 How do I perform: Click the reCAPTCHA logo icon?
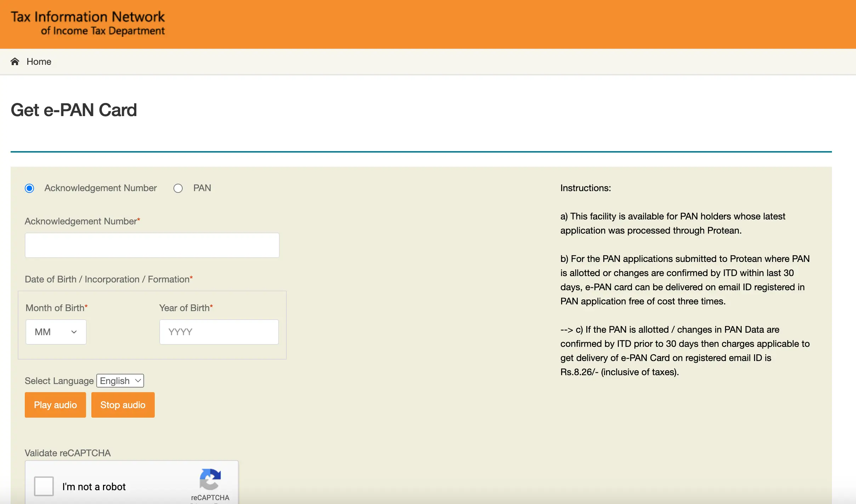(x=210, y=479)
